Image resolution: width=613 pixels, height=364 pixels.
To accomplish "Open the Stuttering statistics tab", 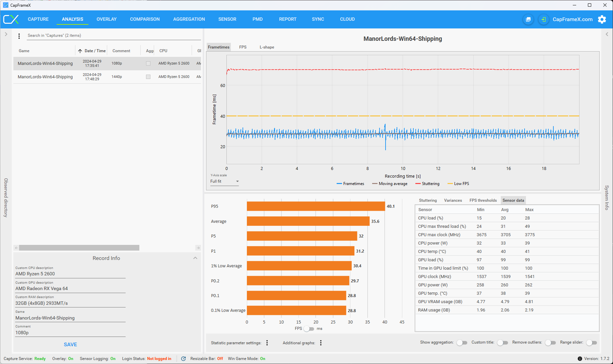I will click(x=428, y=200).
